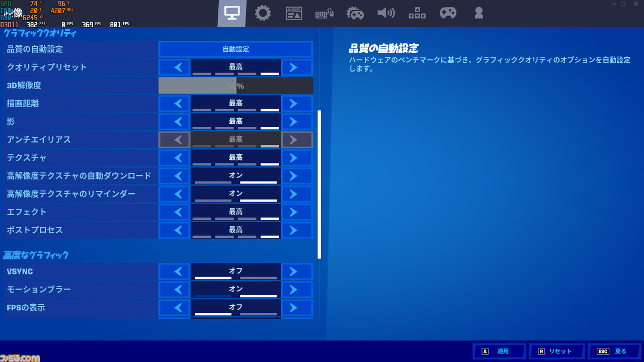Select the アンチエイリアス row label
The height and width of the screenshot is (362, 644).
[39, 140]
